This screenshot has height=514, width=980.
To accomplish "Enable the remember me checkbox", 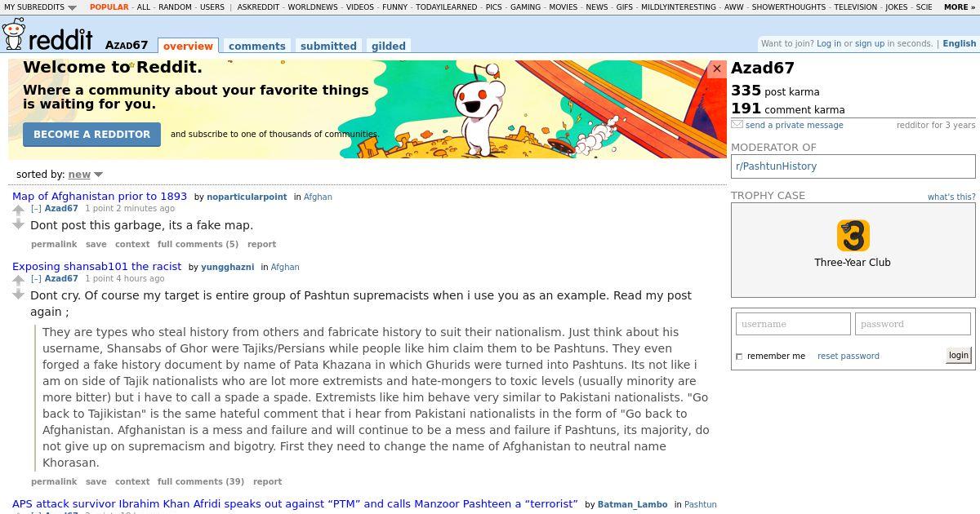I will [x=739, y=357].
